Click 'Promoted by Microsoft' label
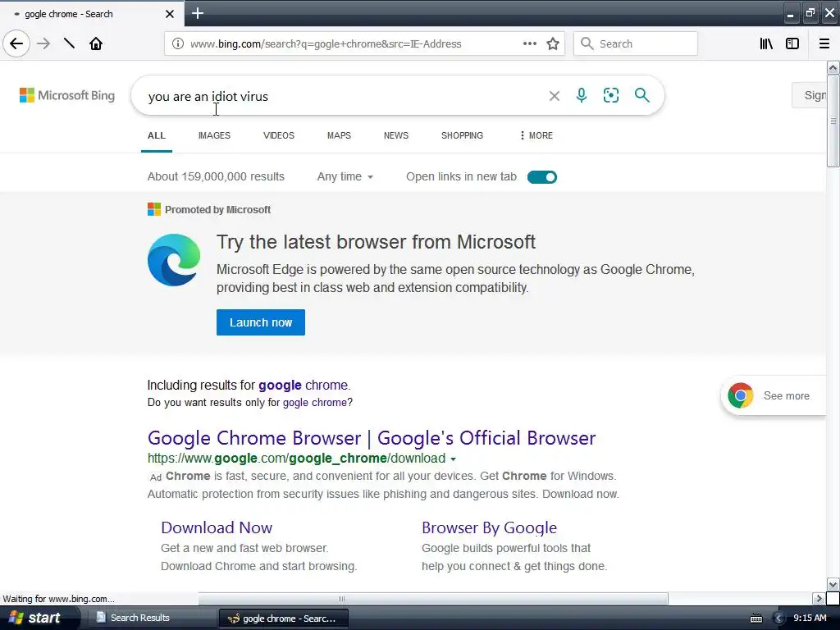This screenshot has height=630, width=840. (x=217, y=209)
